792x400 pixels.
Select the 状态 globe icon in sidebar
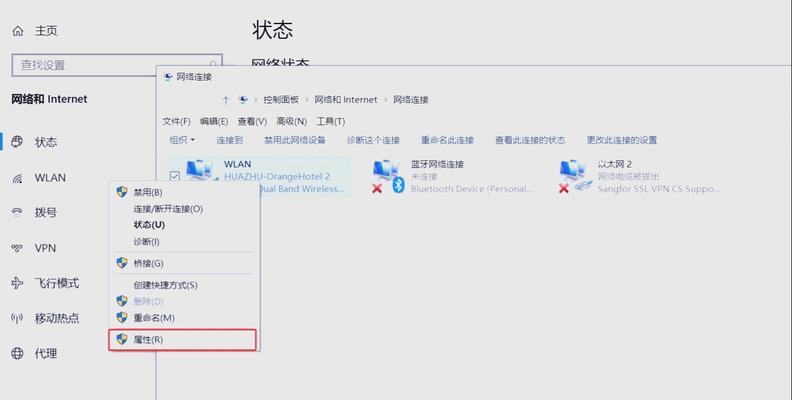coord(17,142)
